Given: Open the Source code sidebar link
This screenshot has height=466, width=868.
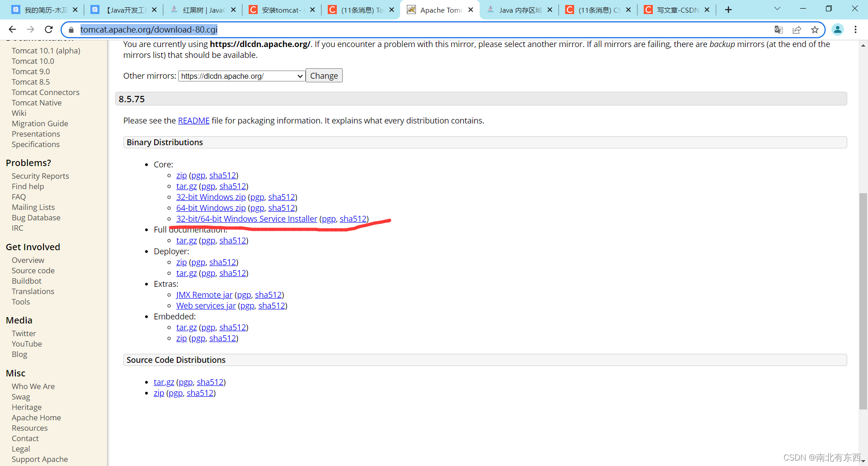Looking at the screenshot, I should (x=33, y=271).
